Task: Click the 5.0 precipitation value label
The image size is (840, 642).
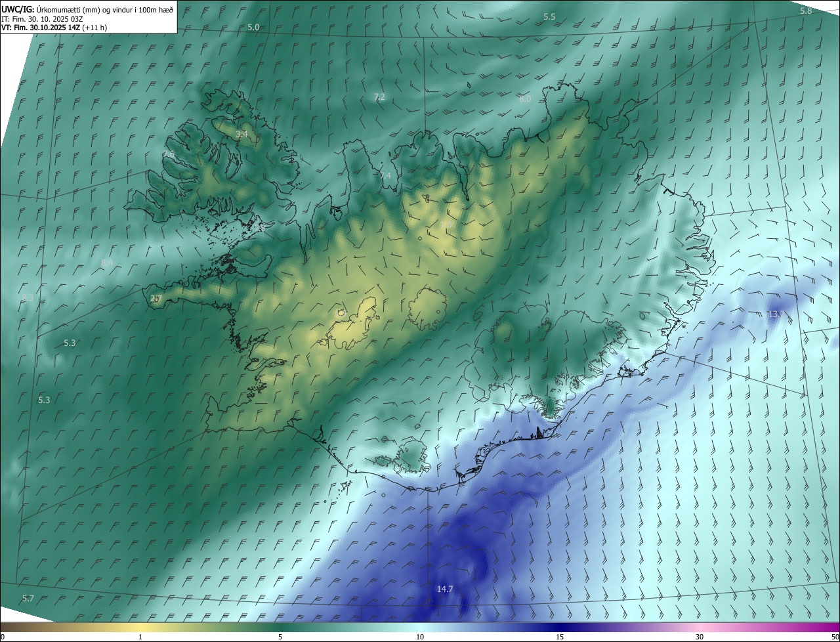Action: (253, 27)
